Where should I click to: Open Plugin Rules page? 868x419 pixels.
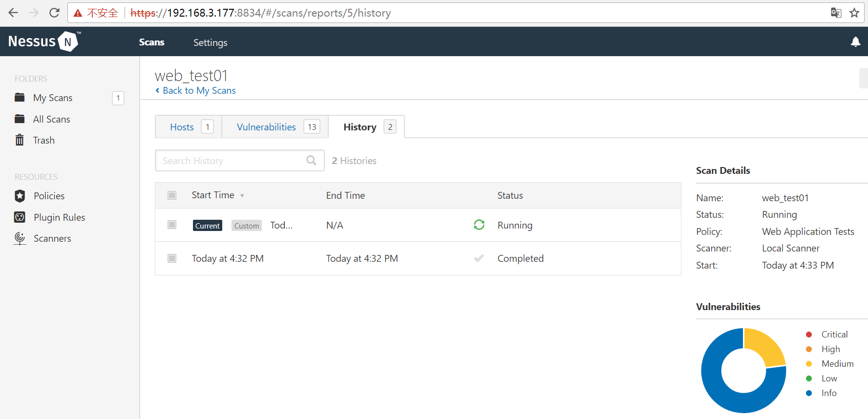[x=59, y=217]
